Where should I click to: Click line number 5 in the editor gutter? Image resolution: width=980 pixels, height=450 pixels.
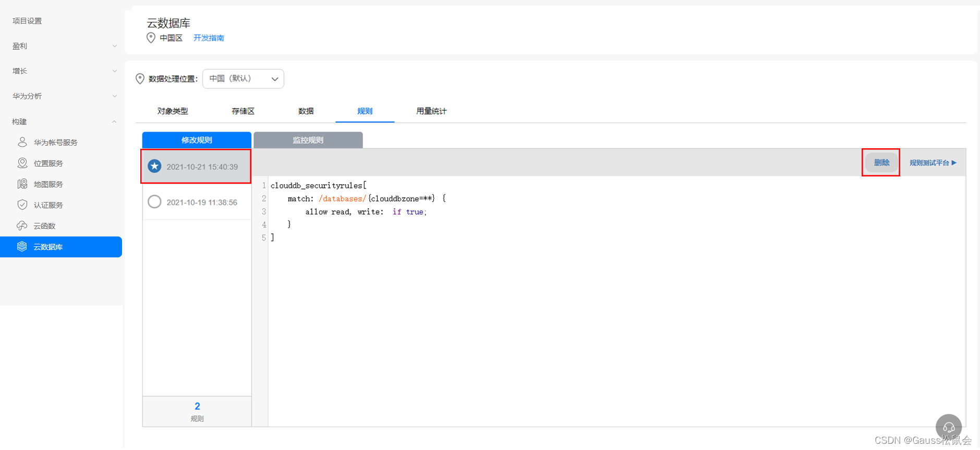[x=264, y=238]
